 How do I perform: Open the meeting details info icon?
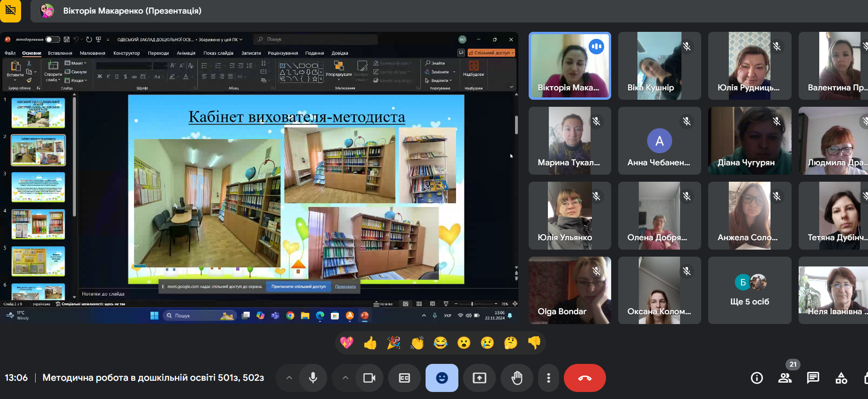point(757,378)
